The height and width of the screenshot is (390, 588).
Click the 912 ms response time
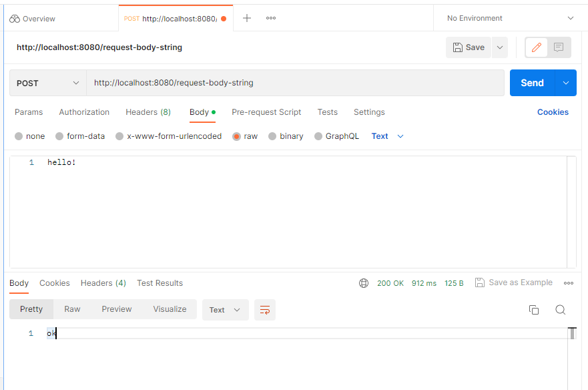(424, 283)
